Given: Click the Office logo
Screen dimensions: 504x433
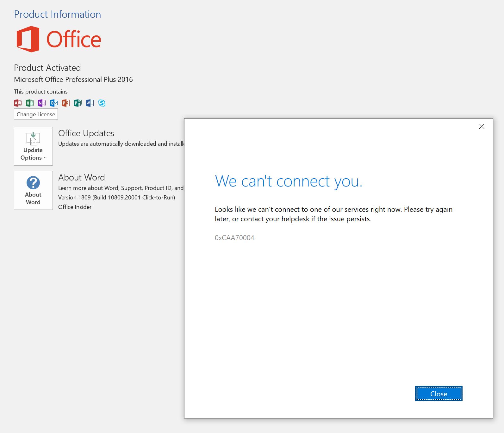Looking at the screenshot, I should pos(59,39).
